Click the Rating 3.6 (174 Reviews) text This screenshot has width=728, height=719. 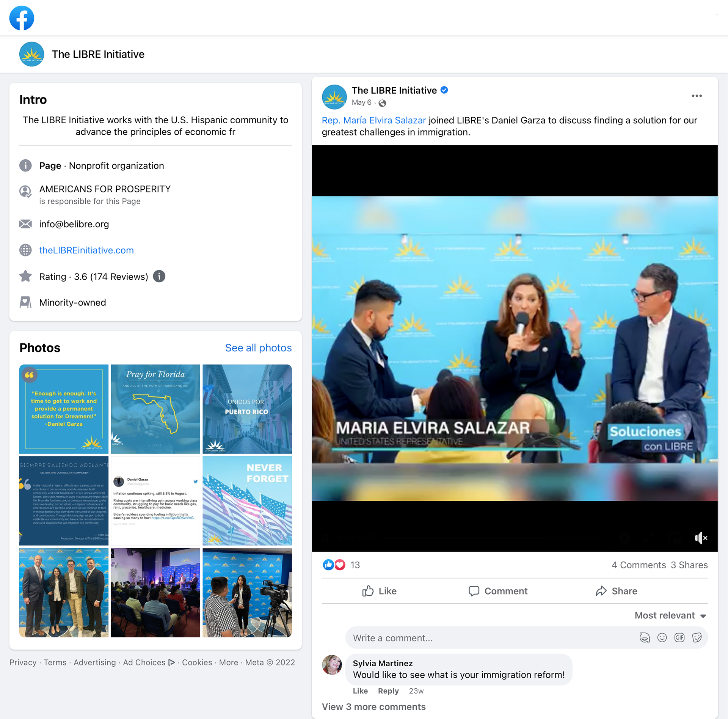(x=94, y=277)
